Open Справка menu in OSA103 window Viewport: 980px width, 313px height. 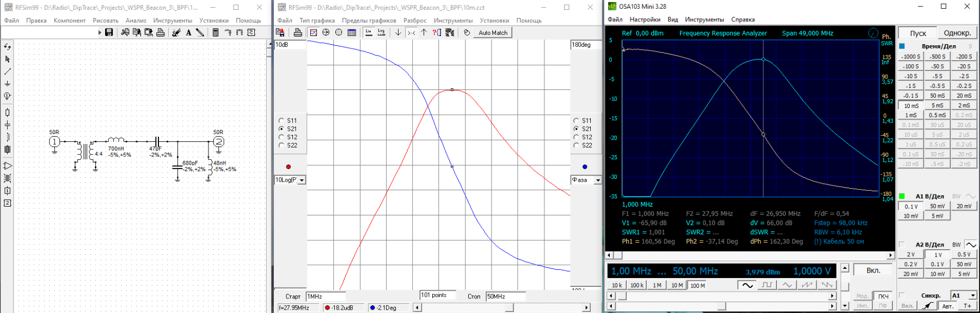point(743,20)
